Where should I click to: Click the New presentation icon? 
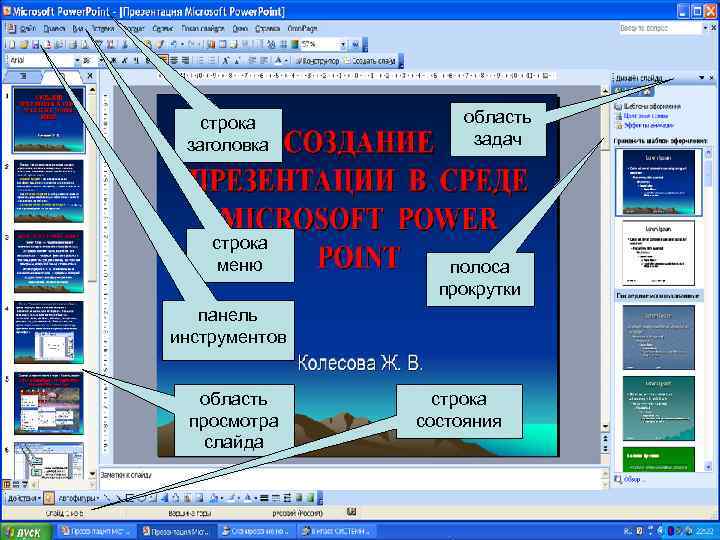click(x=11, y=45)
